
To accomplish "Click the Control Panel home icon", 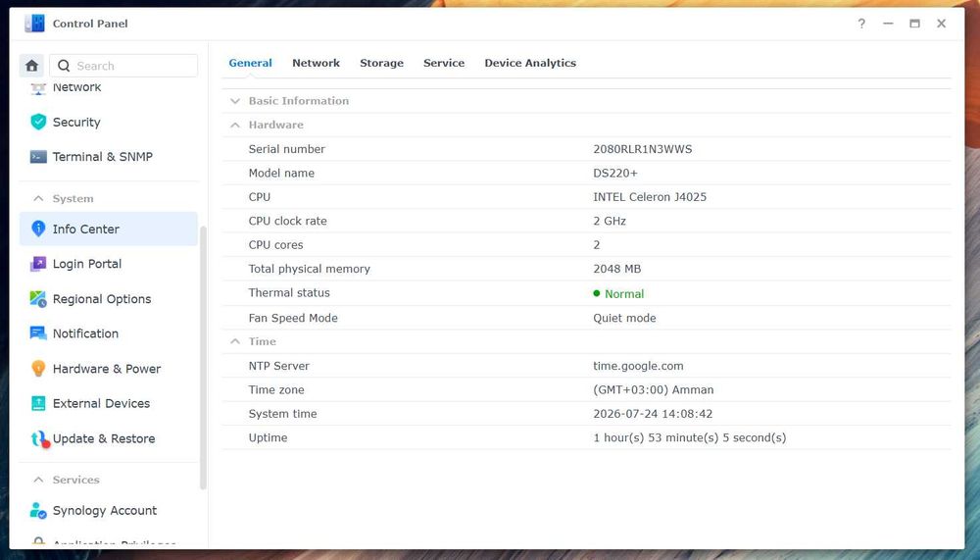I will pyautogui.click(x=31, y=66).
